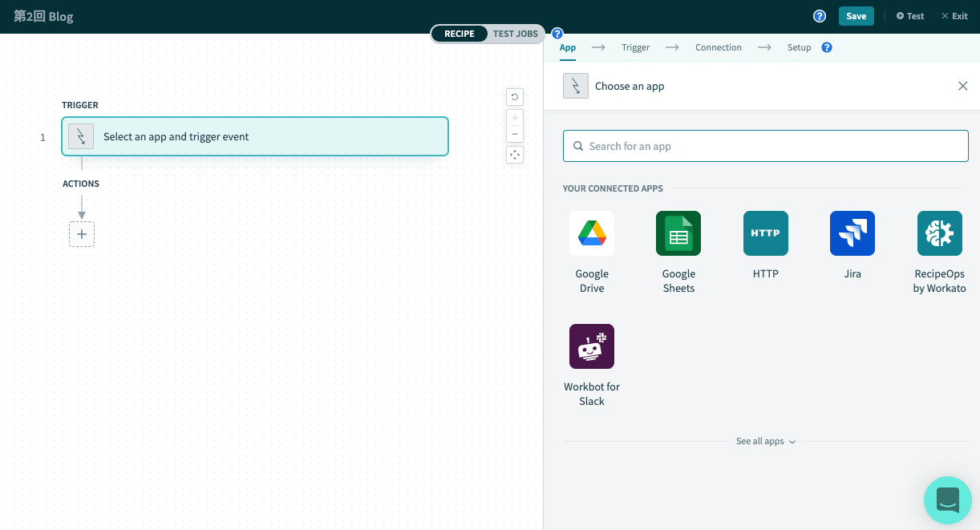Zoom in on the recipe canvas

(515, 118)
